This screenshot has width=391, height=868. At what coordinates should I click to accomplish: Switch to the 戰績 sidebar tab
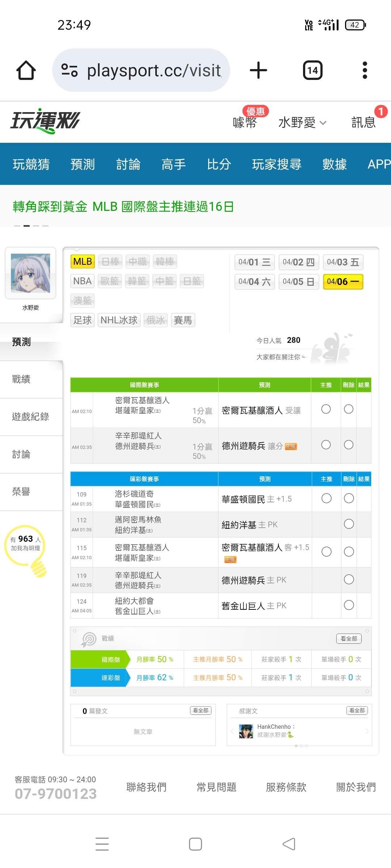[x=21, y=379]
